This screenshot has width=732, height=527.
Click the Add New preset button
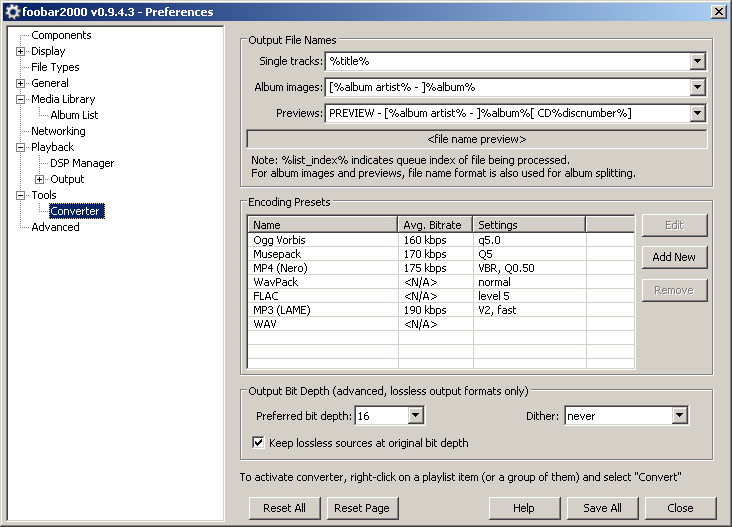coord(673,257)
